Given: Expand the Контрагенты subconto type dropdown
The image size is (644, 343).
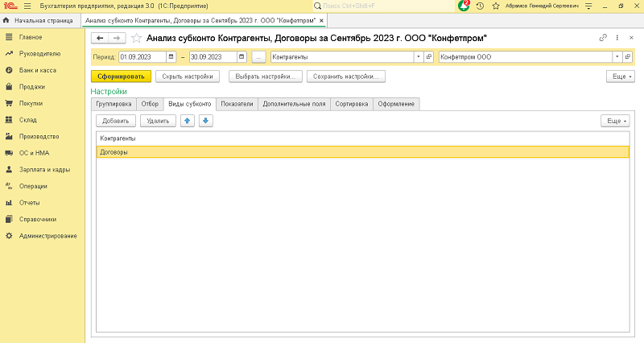Looking at the screenshot, I should point(418,57).
